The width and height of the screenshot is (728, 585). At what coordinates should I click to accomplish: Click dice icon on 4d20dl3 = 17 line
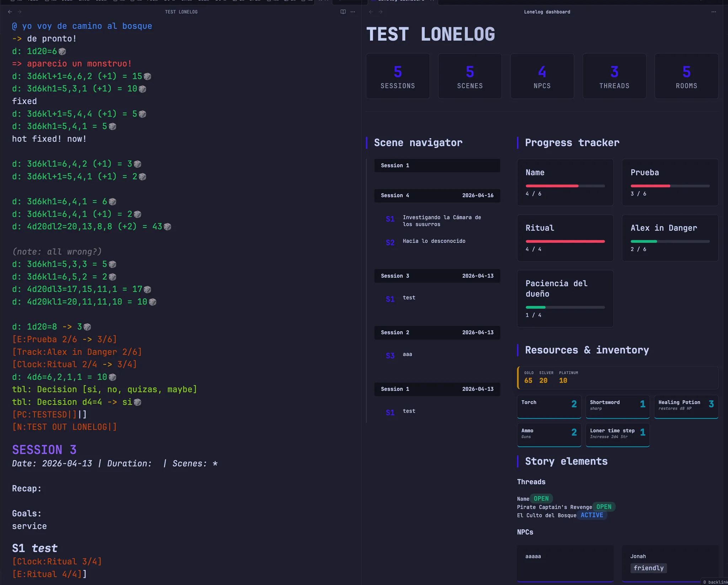(148, 290)
